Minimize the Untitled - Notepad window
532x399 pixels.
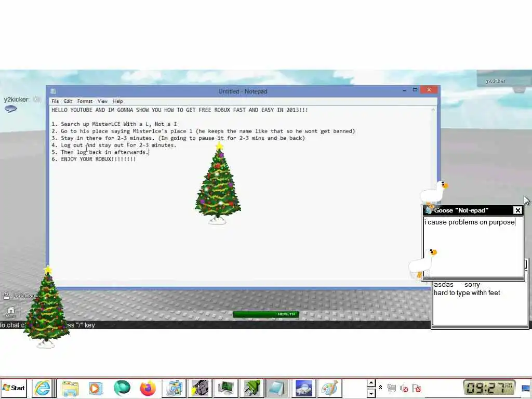404,90
